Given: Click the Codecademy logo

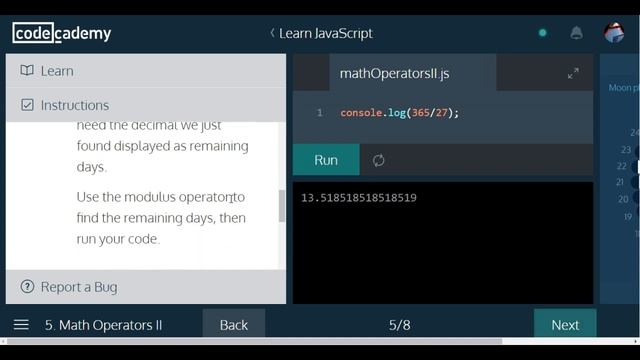Looking at the screenshot, I should coord(62,33).
